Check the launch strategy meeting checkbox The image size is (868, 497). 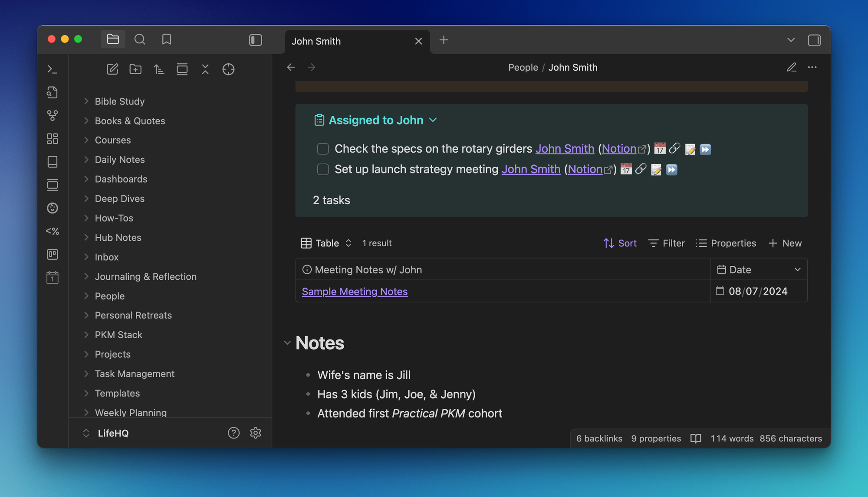point(323,169)
